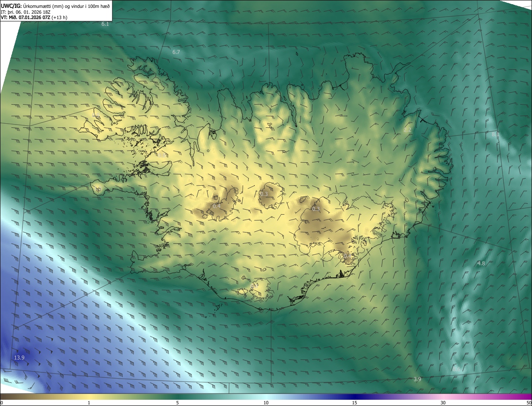
Task: Click the 2.2 value label in east Iceland
Action: 407,130
